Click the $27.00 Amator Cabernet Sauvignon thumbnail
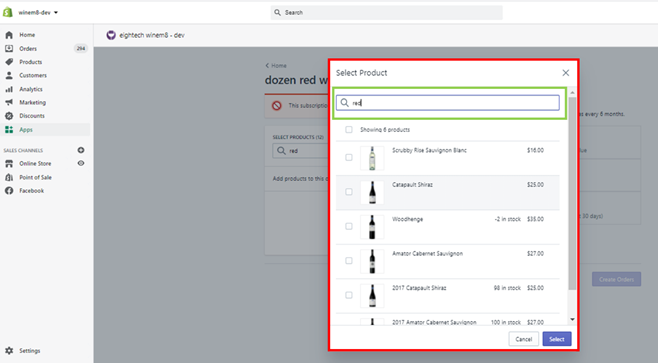This screenshot has width=658, height=363. tap(372, 261)
